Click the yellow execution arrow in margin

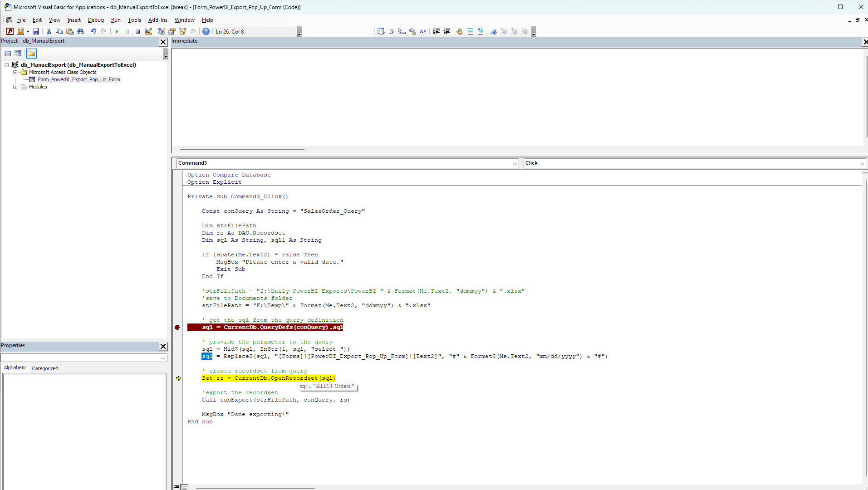(x=178, y=378)
